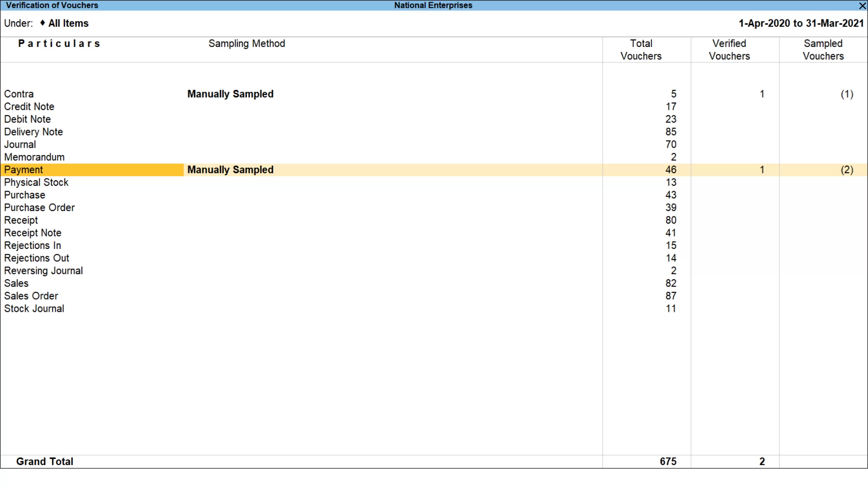Screen dimensions: 868x488
Task: Open the Delivery Note vouchers
Action: 434,132
